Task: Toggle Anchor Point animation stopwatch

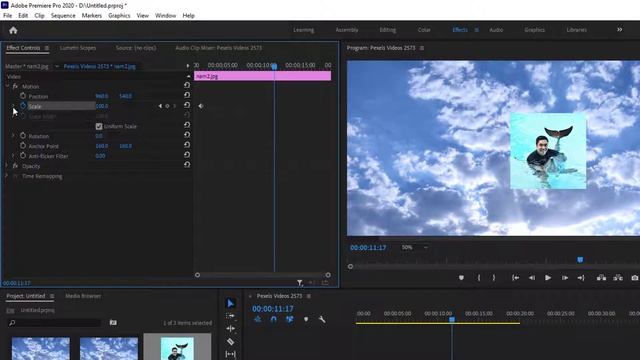Action: [23, 146]
